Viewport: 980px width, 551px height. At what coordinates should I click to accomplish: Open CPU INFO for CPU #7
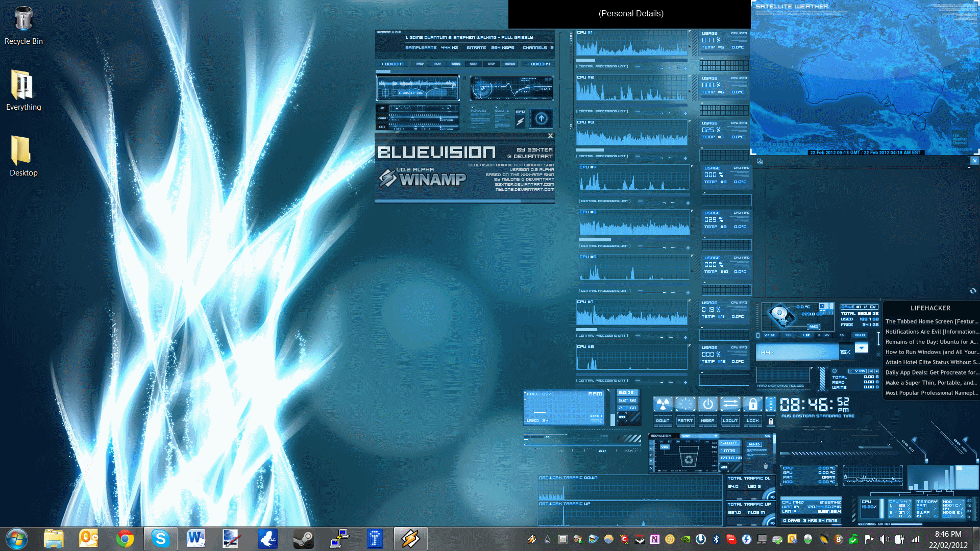click(x=739, y=303)
